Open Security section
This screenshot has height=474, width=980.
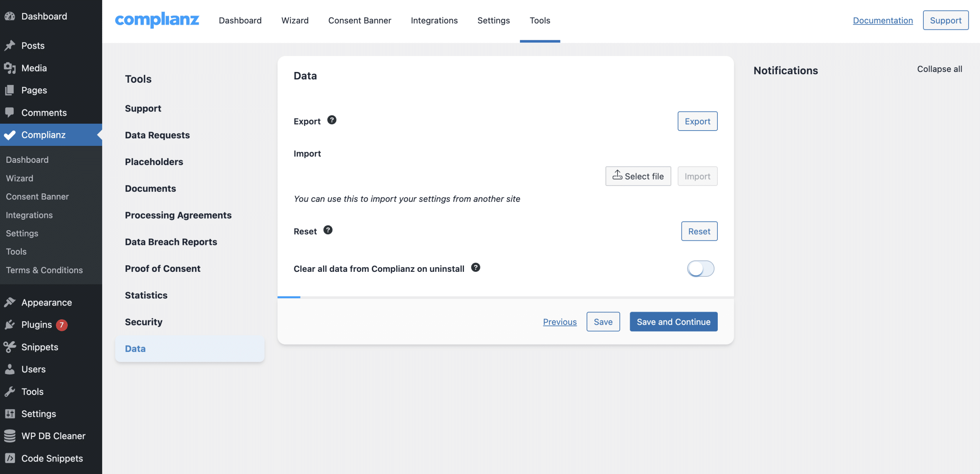click(144, 322)
